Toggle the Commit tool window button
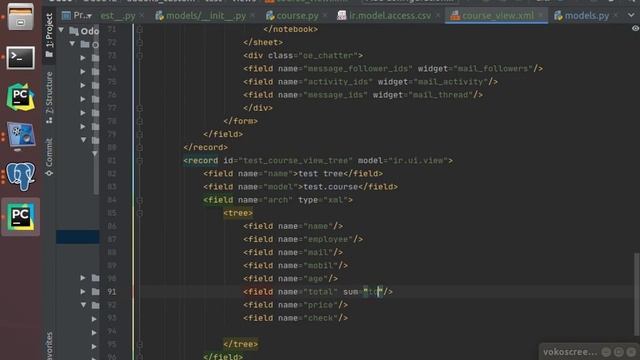 coord(49,157)
